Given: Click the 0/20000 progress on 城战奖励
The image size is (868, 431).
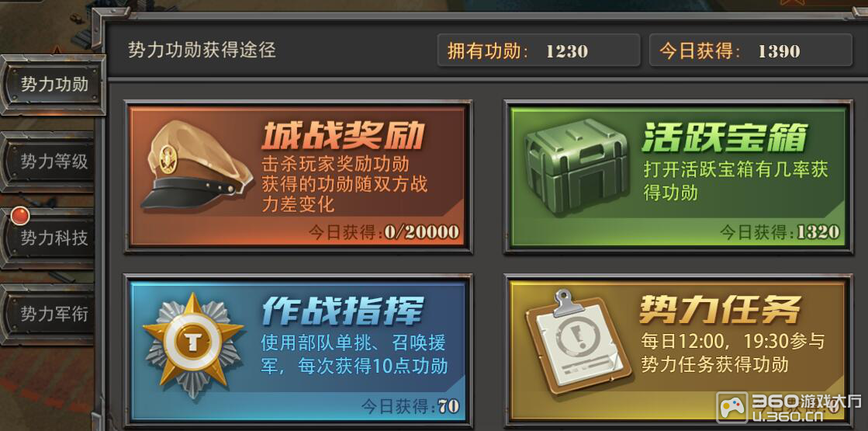Looking at the screenshot, I should 422,232.
